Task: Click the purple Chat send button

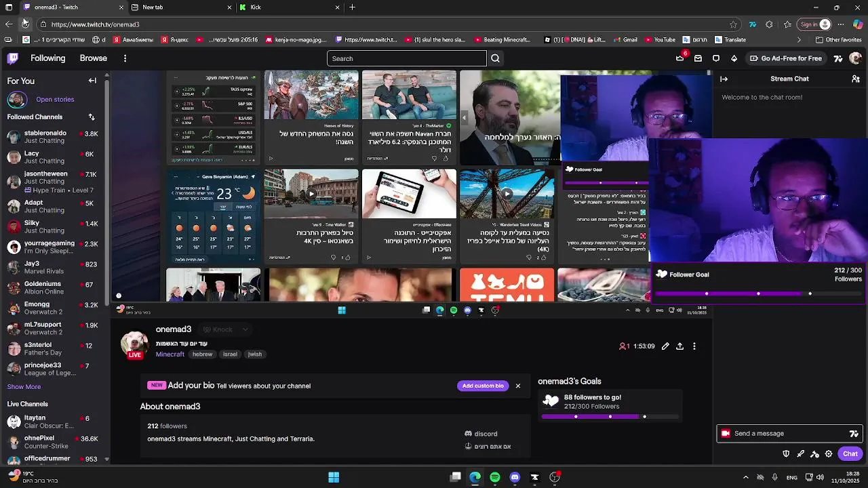Action: pyautogui.click(x=850, y=454)
